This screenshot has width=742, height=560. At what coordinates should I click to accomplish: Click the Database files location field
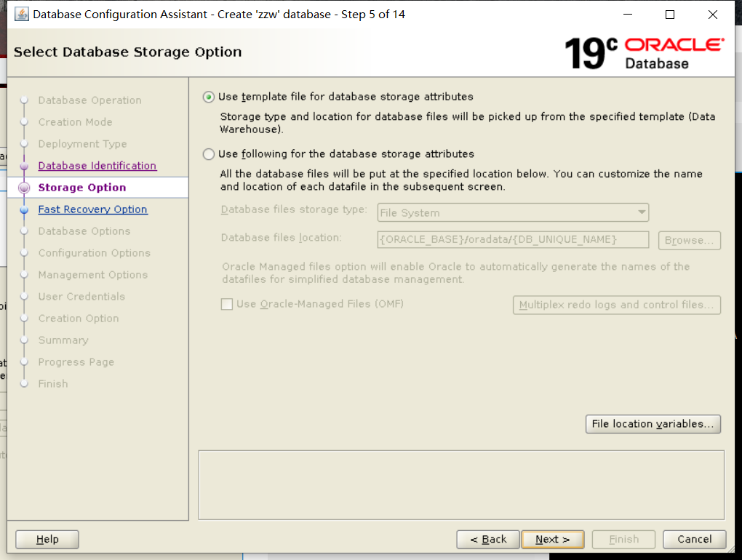pos(513,240)
